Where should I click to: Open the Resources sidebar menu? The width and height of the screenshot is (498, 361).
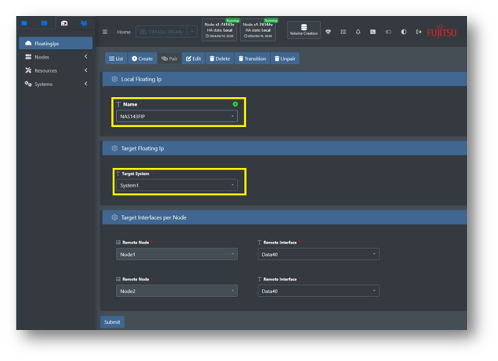click(56, 70)
